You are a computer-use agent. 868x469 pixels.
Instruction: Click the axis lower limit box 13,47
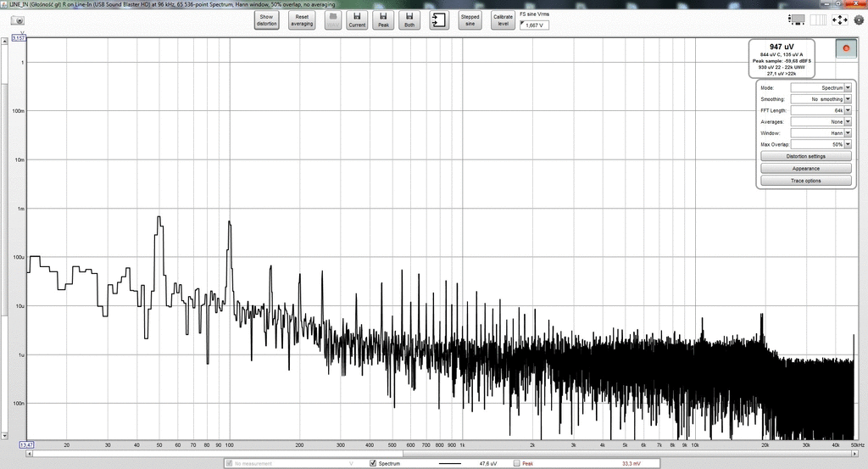click(26, 444)
